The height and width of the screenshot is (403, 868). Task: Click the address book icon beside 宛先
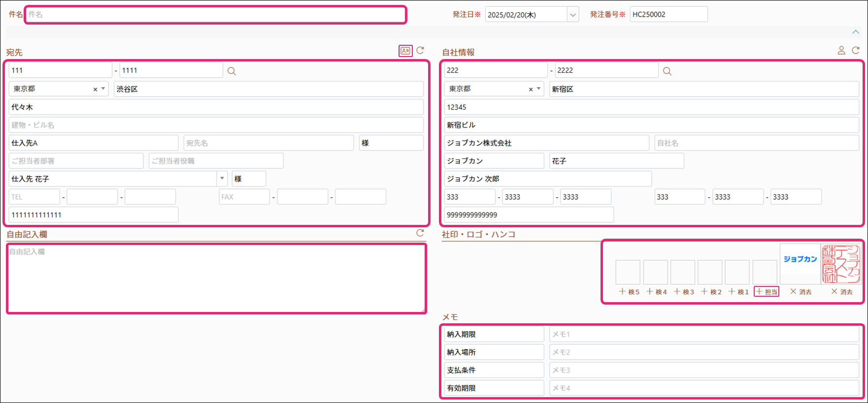point(405,51)
